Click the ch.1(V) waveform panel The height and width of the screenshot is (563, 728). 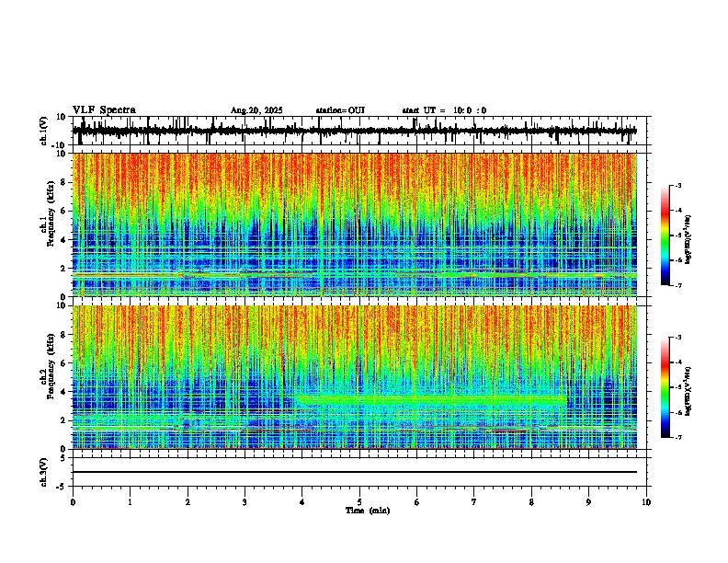(x=359, y=131)
